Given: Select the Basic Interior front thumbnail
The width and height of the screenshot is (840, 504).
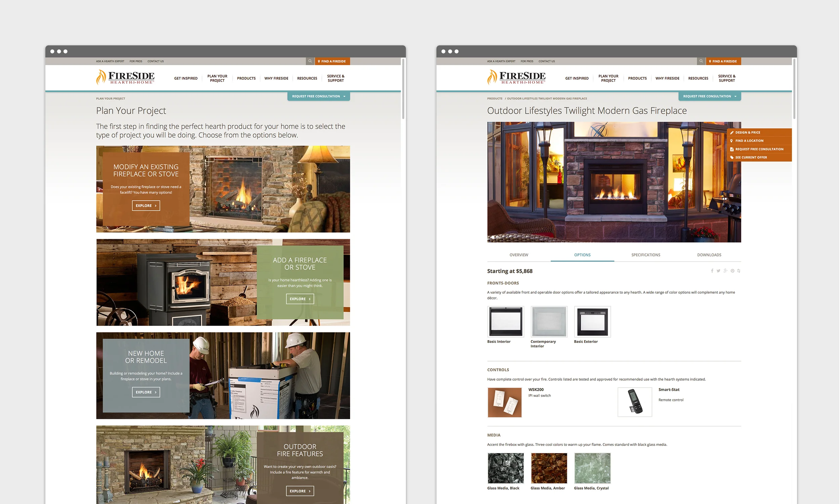Looking at the screenshot, I should coord(506,322).
